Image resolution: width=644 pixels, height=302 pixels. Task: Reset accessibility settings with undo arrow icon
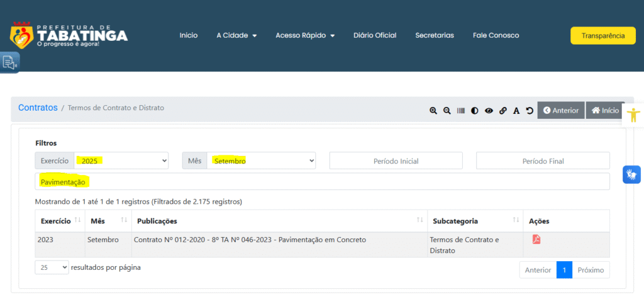530,111
